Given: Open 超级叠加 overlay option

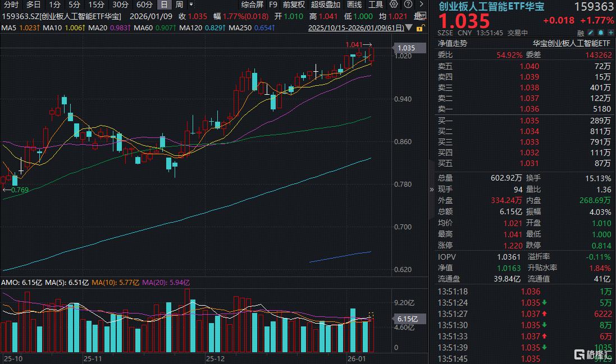Looking at the screenshot, I should (325, 4).
